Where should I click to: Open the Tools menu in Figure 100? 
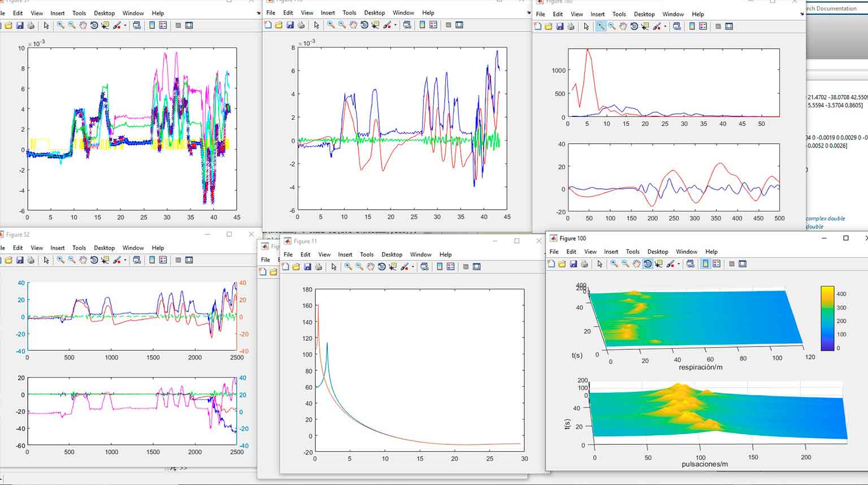coord(632,252)
